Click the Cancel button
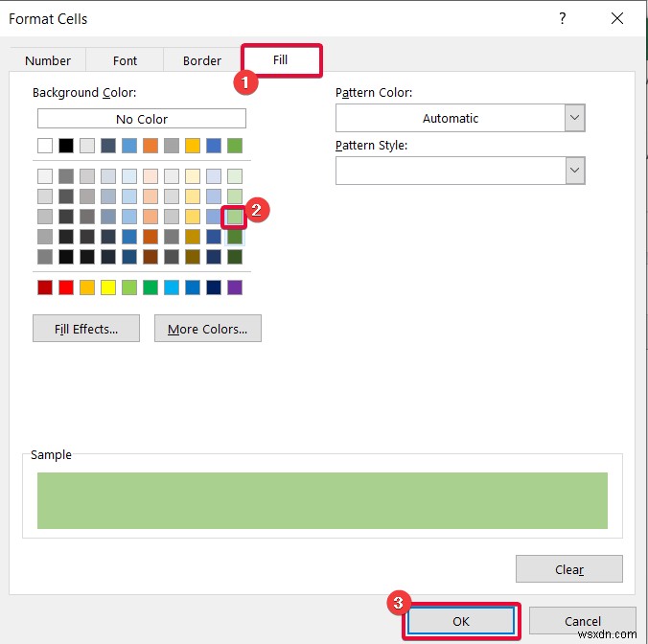The height and width of the screenshot is (644, 648). coord(582,621)
